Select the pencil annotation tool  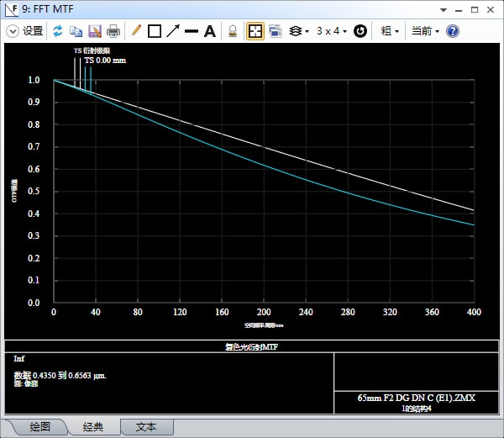point(137,31)
